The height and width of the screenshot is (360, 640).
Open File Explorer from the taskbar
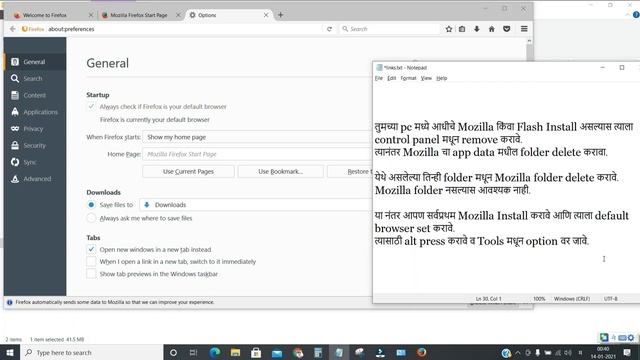(x=236, y=352)
